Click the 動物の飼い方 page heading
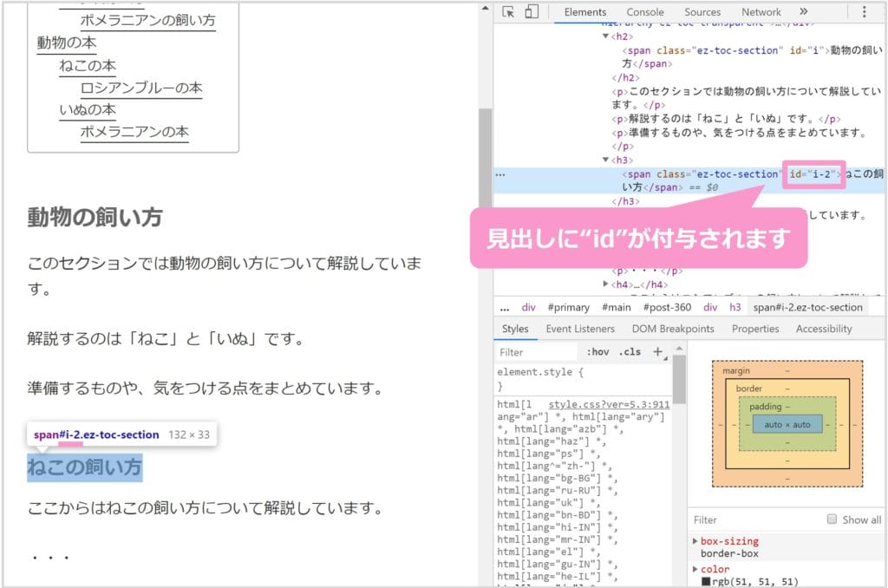This screenshot has height=588, width=888. [x=95, y=217]
